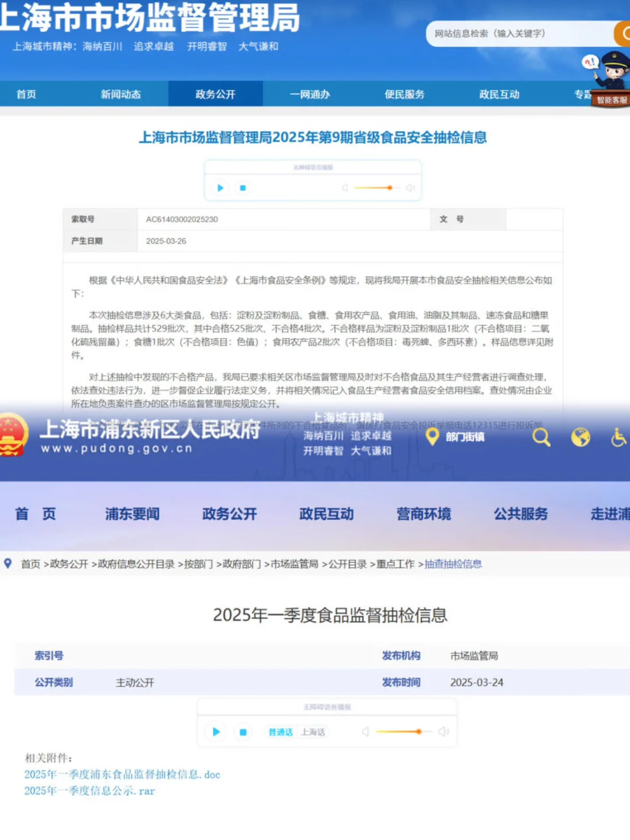Click the wheelchair accessibility icon
The height and width of the screenshot is (840, 630).
point(619,437)
